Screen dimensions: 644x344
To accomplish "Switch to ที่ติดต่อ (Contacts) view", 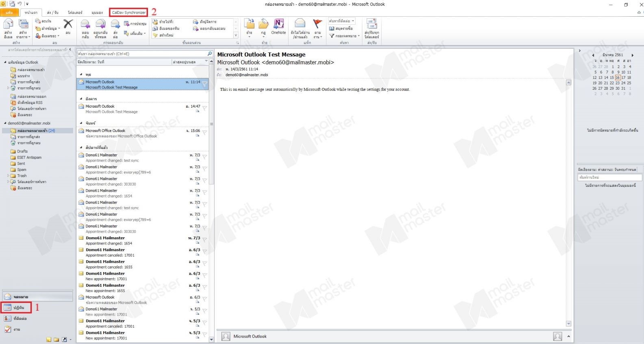I will tap(15, 318).
